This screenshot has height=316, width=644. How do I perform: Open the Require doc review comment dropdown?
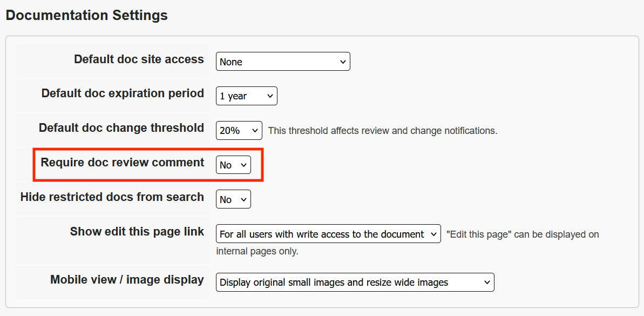pyautogui.click(x=233, y=165)
